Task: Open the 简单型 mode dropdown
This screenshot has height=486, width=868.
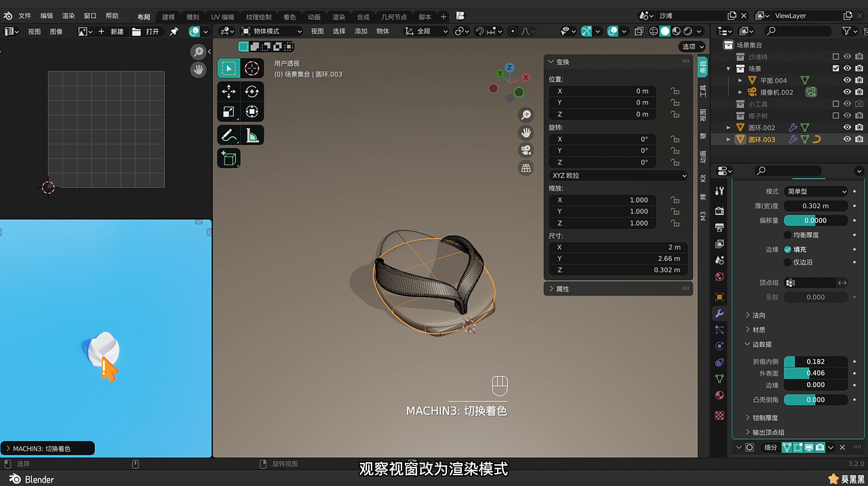Action: (x=816, y=191)
